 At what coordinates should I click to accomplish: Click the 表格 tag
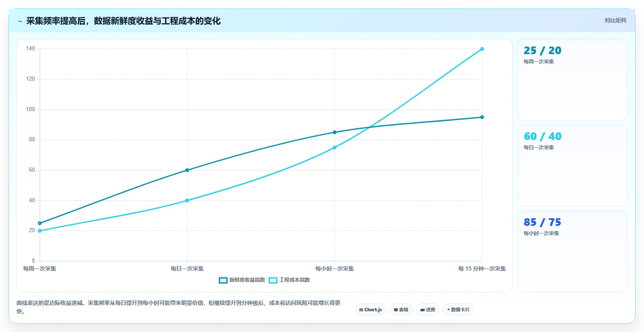coord(401,310)
